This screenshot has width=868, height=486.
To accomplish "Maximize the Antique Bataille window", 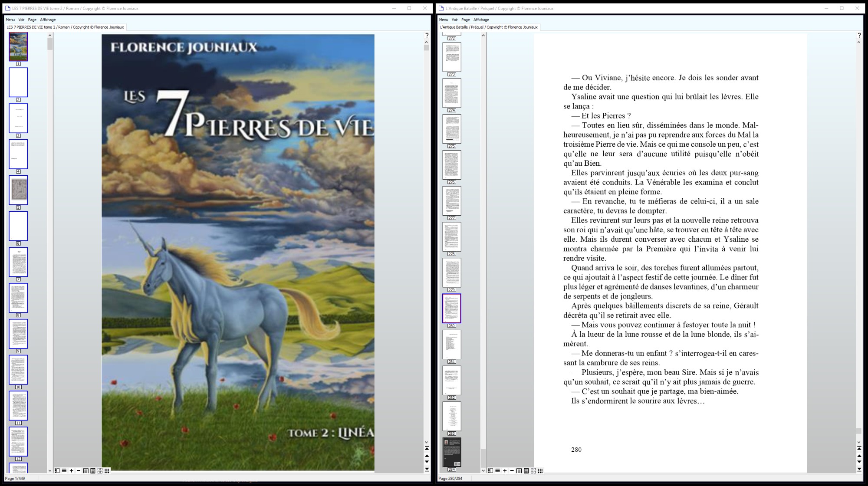I will point(842,8).
